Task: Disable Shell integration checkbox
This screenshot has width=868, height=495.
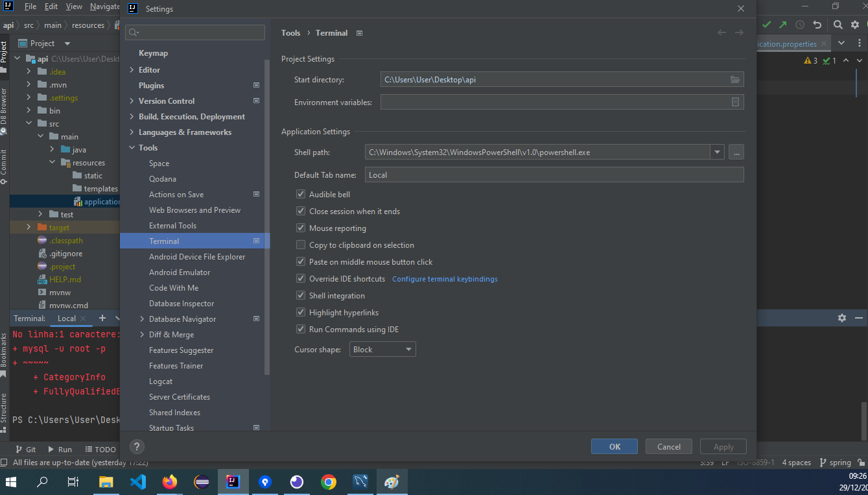Action: [301, 295]
